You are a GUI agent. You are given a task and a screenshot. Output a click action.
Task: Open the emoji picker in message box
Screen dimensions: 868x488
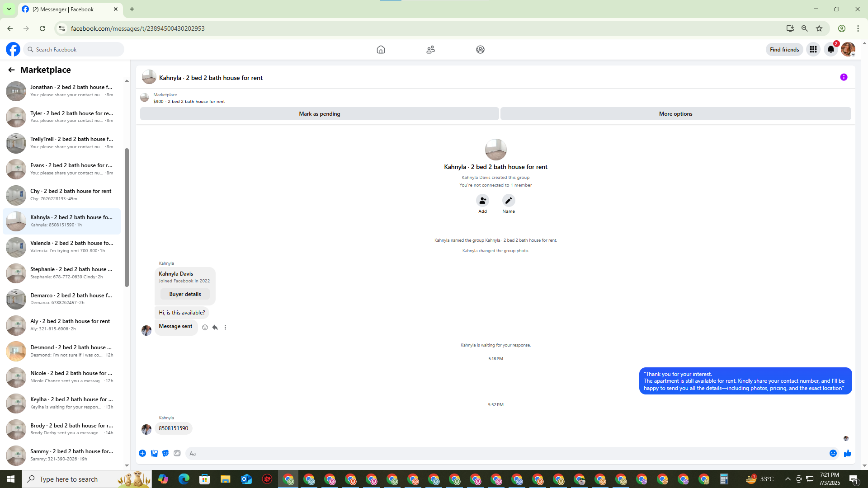(833, 453)
